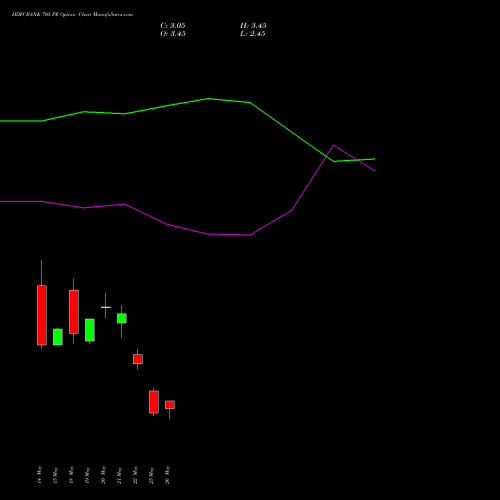Select the "21 May" date label
This screenshot has width=500, height=500.
[x=119, y=475]
